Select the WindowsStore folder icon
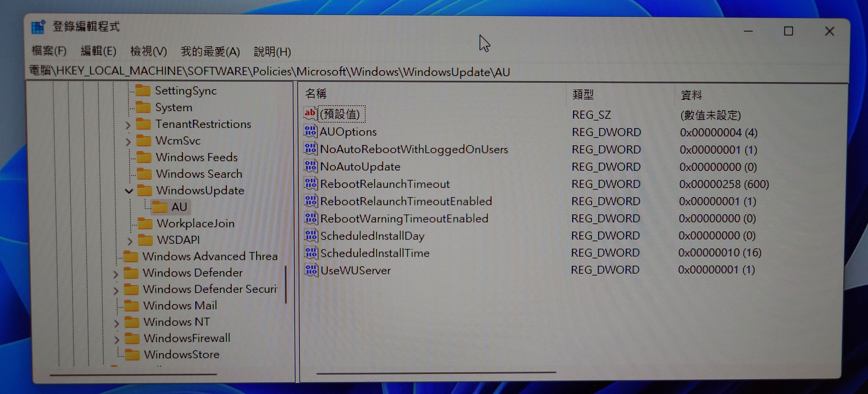 pos(132,355)
